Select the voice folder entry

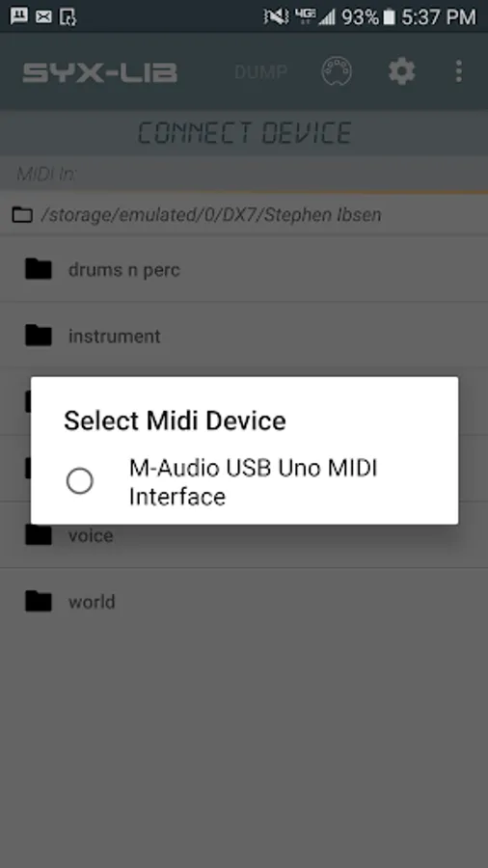pos(244,535)
